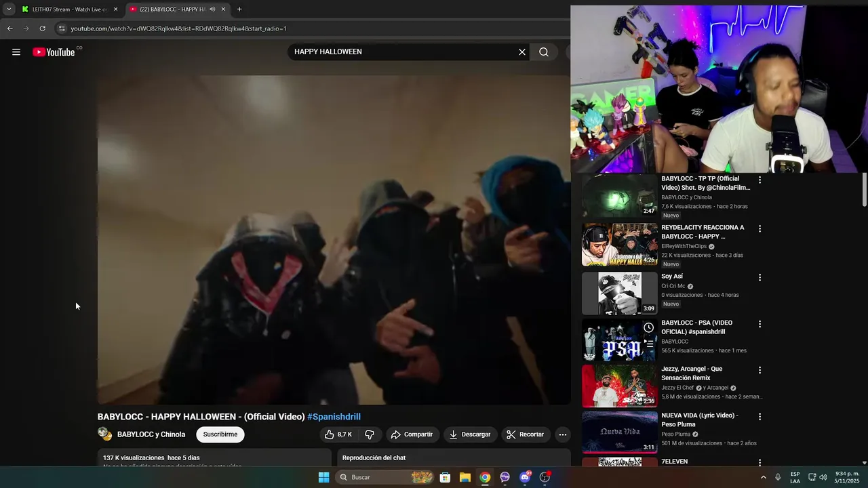Expand description at 137 K visualizaciones
Screen dimensions: 868x488
[x=214, y=457]
